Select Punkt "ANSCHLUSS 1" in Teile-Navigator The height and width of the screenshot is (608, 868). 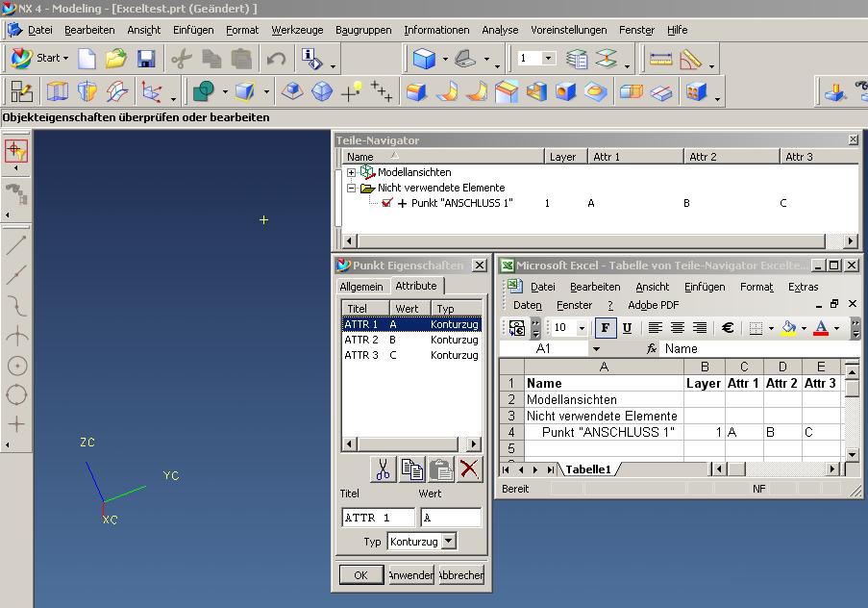461,203
